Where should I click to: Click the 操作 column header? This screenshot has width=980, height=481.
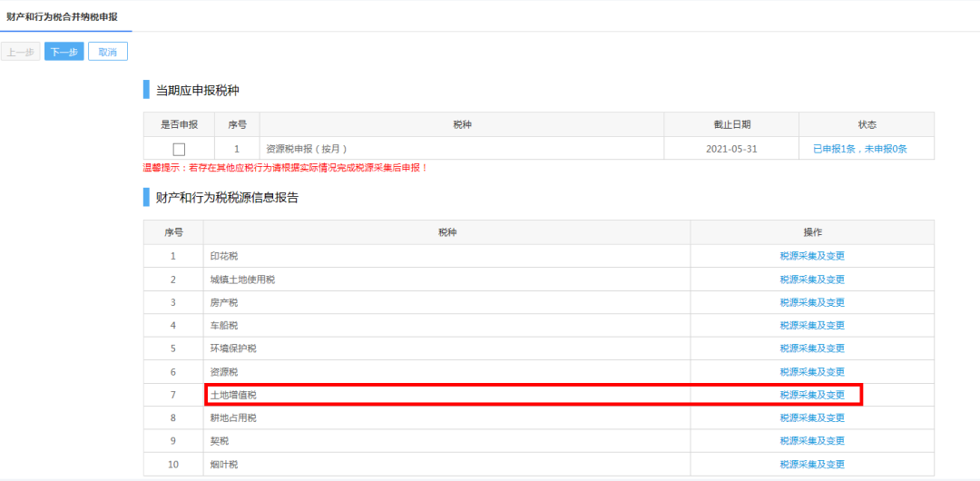click(812, 232)
